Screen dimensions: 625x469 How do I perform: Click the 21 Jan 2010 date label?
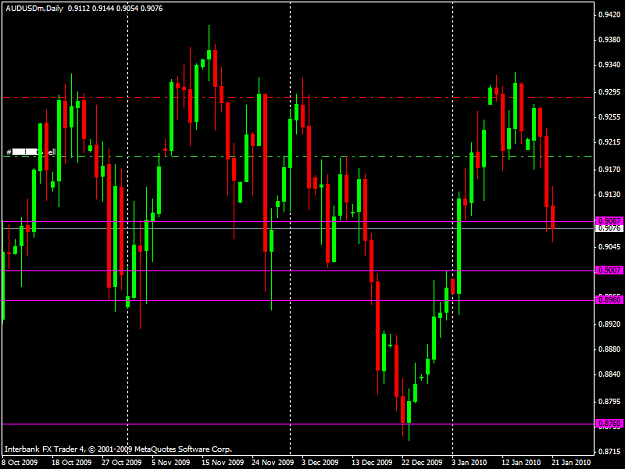click(x=571, y=462)
